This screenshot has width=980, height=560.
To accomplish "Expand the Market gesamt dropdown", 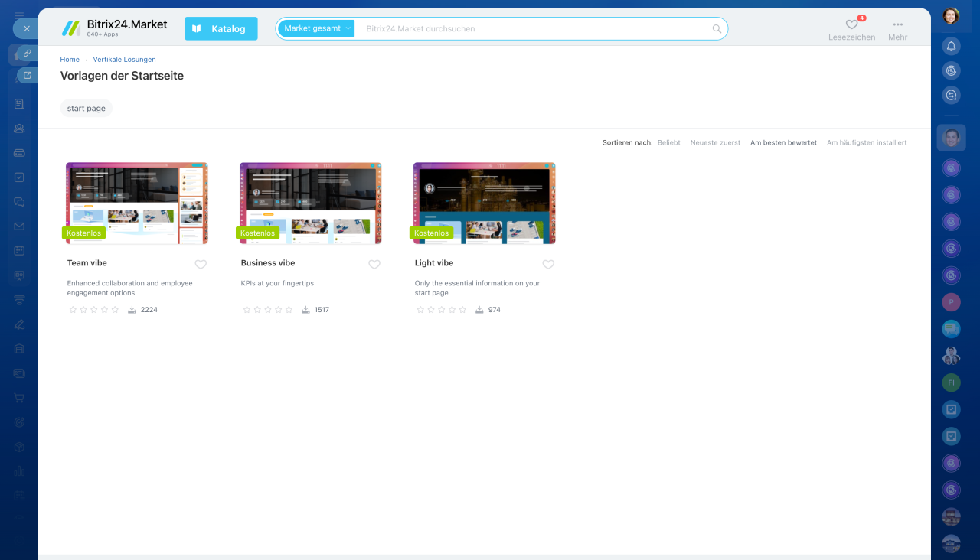I will tap(316, 29).
